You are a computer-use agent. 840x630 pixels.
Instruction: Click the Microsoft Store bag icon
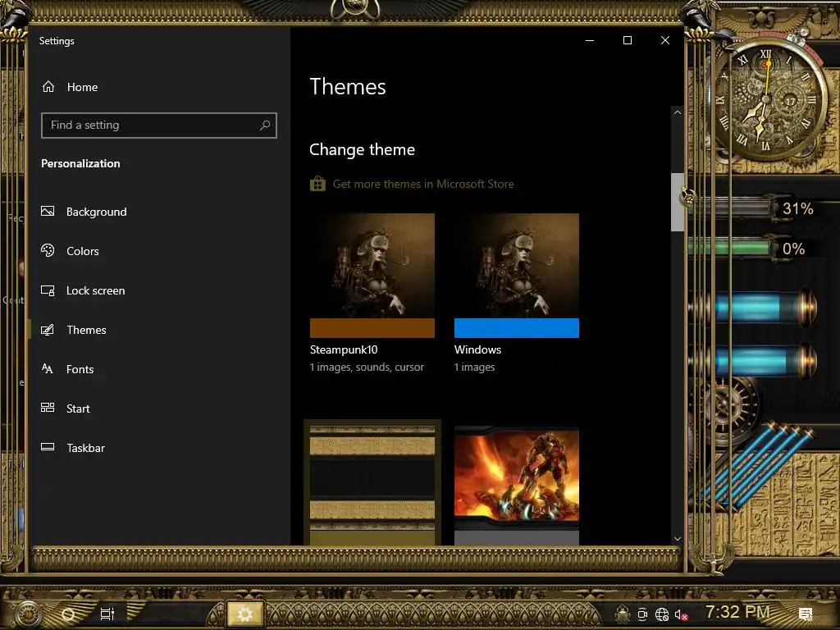coord(317,184)
